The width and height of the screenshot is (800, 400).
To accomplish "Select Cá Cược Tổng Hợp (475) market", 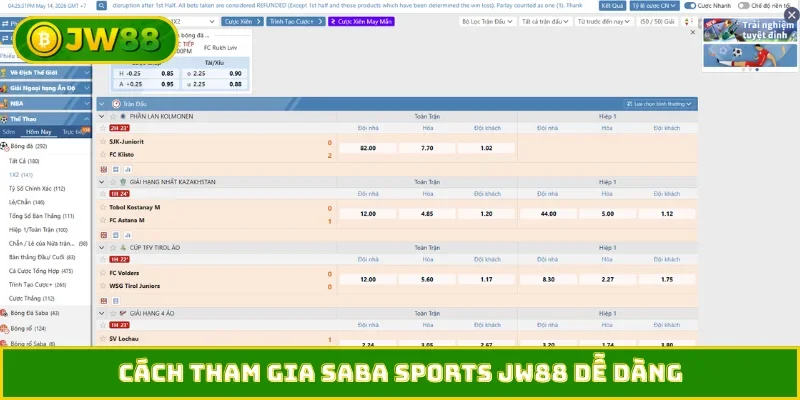I will click(41, 271).
